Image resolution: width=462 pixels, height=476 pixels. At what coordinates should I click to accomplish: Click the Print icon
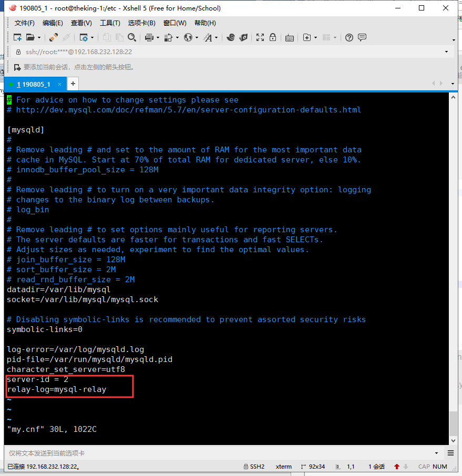click(x=149, y=37)
